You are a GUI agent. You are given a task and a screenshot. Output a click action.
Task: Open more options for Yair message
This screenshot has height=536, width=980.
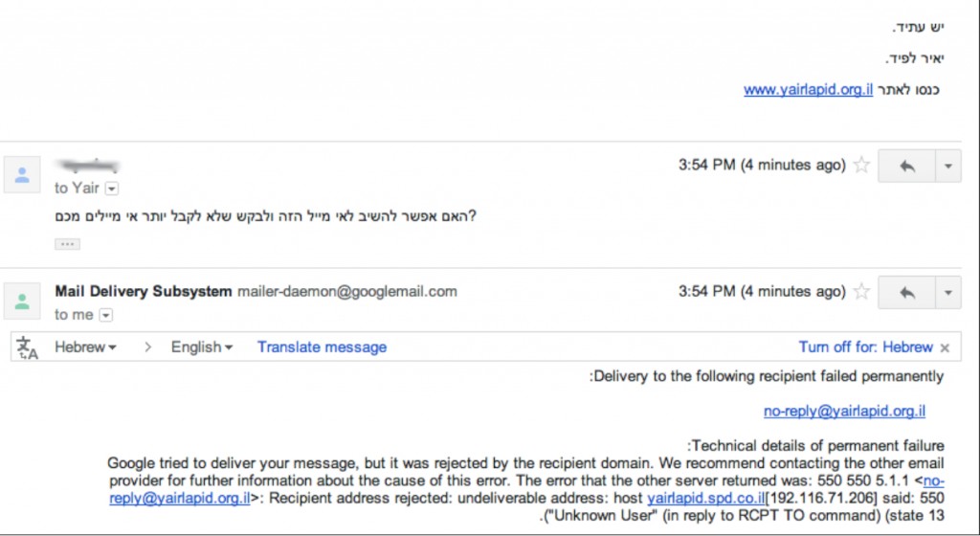(x=947, y=167)
